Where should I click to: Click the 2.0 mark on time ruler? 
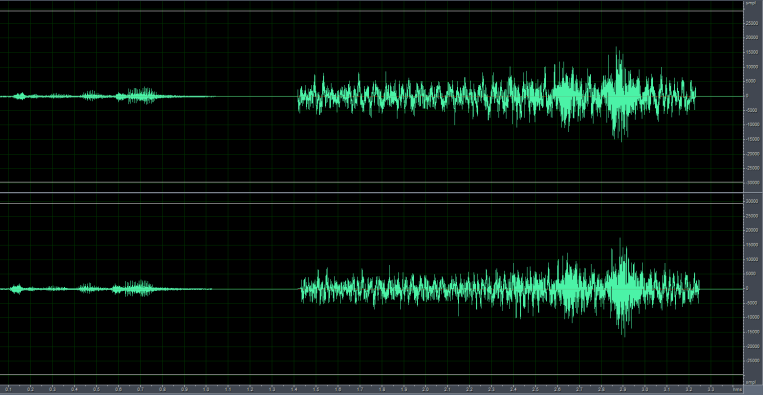426,390
